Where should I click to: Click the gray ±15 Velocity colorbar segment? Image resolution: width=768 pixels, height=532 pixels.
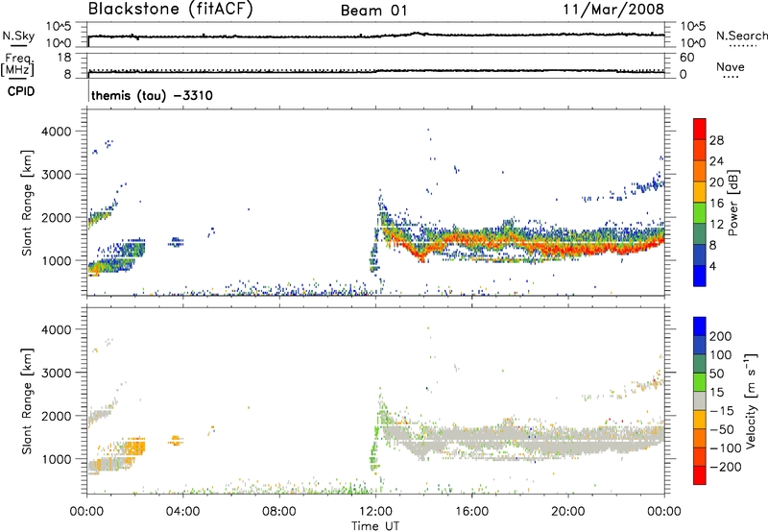coord(700,400)
